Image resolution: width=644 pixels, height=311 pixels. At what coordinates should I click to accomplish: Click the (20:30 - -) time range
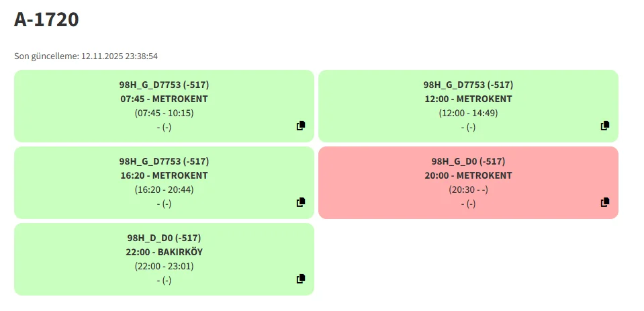point(468,189)
